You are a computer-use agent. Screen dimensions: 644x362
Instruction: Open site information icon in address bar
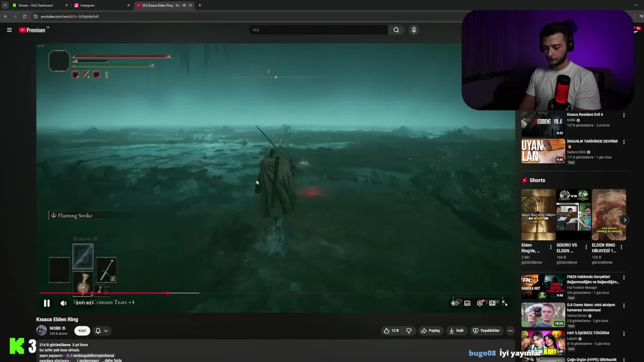click(x=35, y=17)
